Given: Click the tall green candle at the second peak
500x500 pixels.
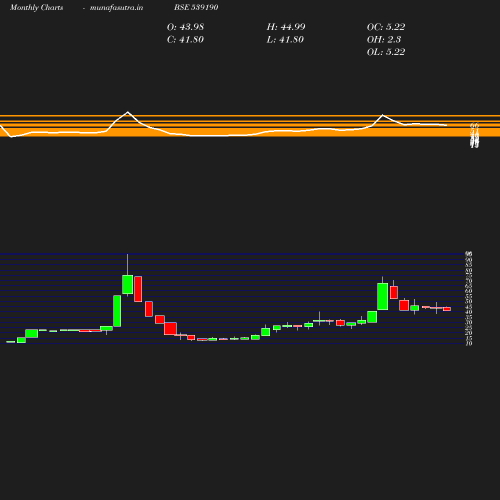Looking at the screenshot, I should pos(383,296).
